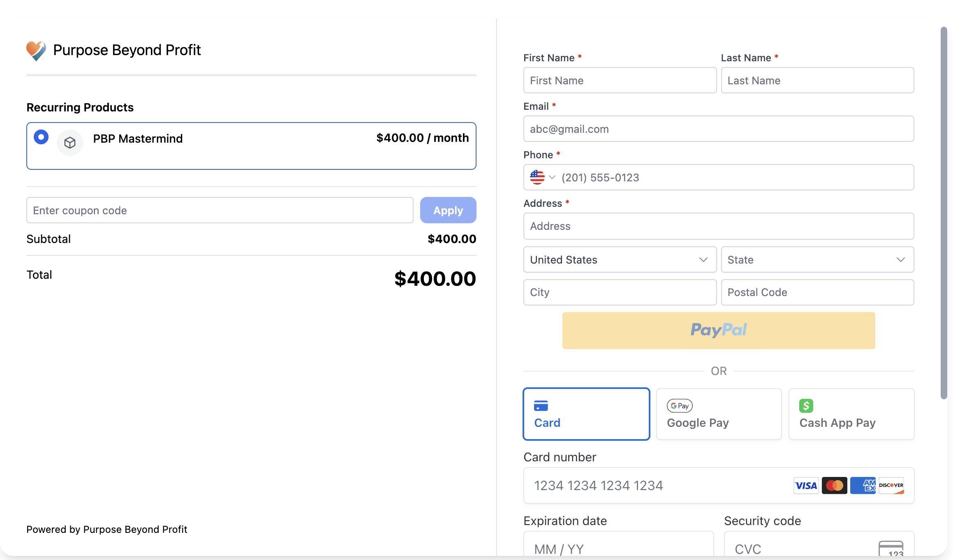The width and height of the screenshot is (953, 560).
Task: Focus the Enter coupon code field
Action: [220, 210]
